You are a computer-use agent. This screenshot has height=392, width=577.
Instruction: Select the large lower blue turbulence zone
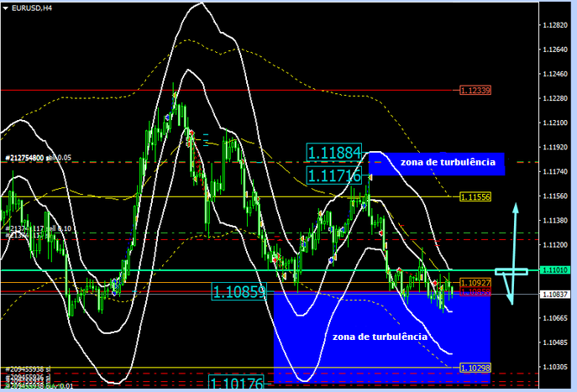[x=381, y=336]
